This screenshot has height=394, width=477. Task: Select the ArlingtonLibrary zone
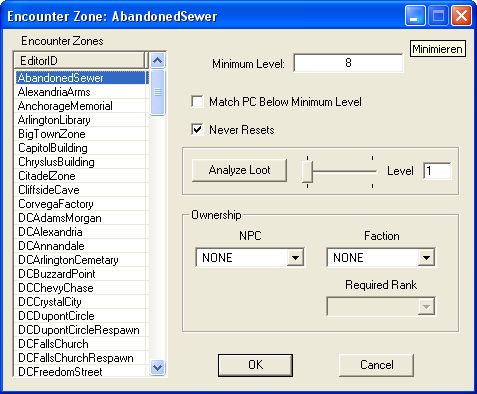tap(81, 120)
